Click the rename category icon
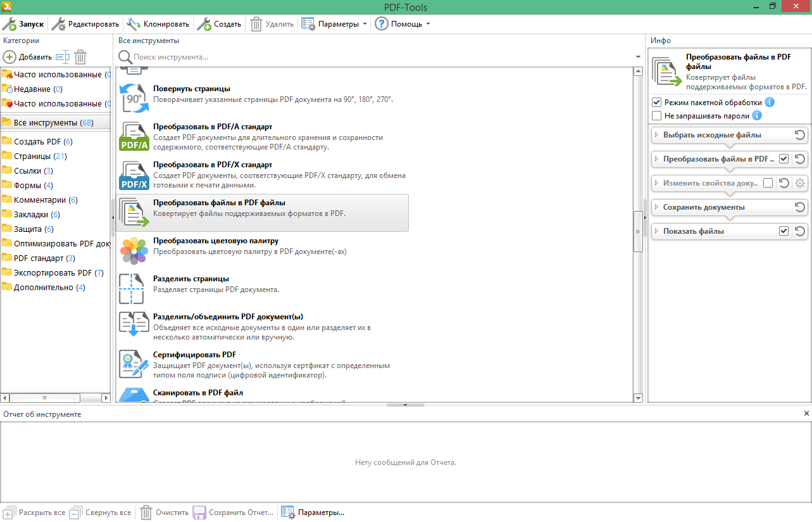The height and width of the screenshot is (522, 812). click(x=63, y=57)
